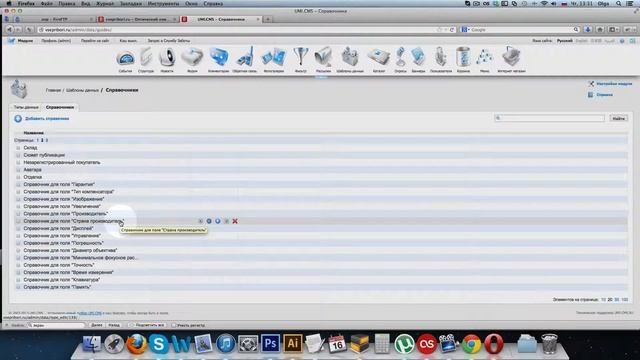Open the search engine dropdown next to Google
This screenshot has width=640, height=360.
click(x=465, y=30)
